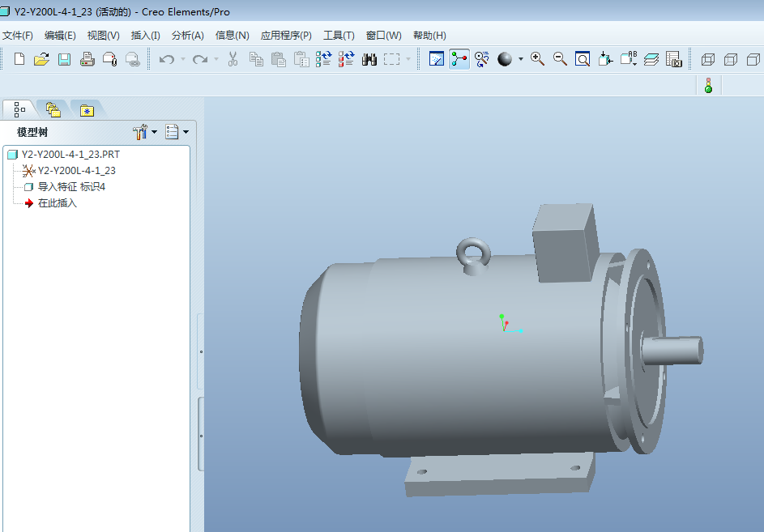Click the Paste Special icon
Image resolution: width=764 pixels, height=532 pixels.
tap(301, 59)
